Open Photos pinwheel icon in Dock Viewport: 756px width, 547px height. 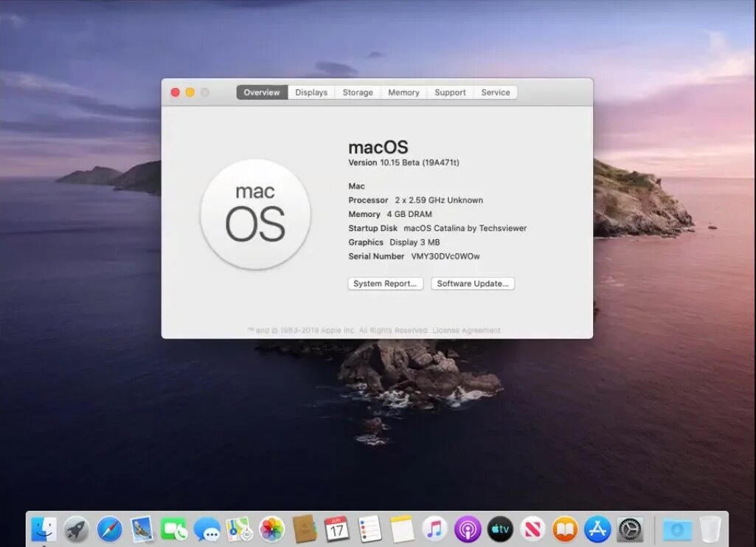[x=272, y=529]
